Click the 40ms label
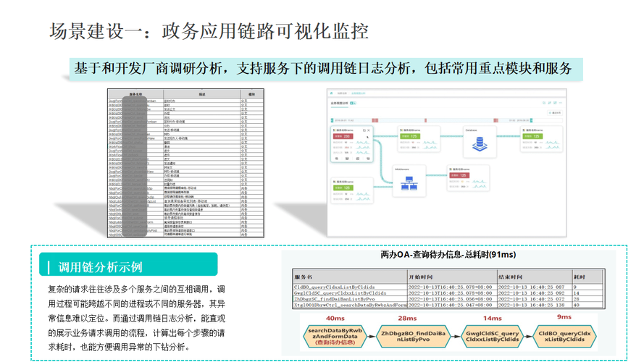 (x=335, y=318)
